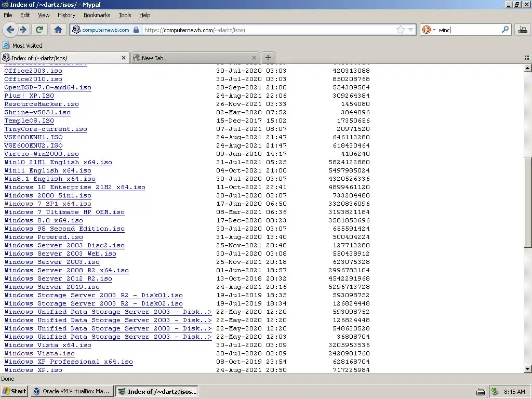Screen dimensions: 532x399
Task: Open VSE600ENU1.ISO link
Action: (33, 137)
